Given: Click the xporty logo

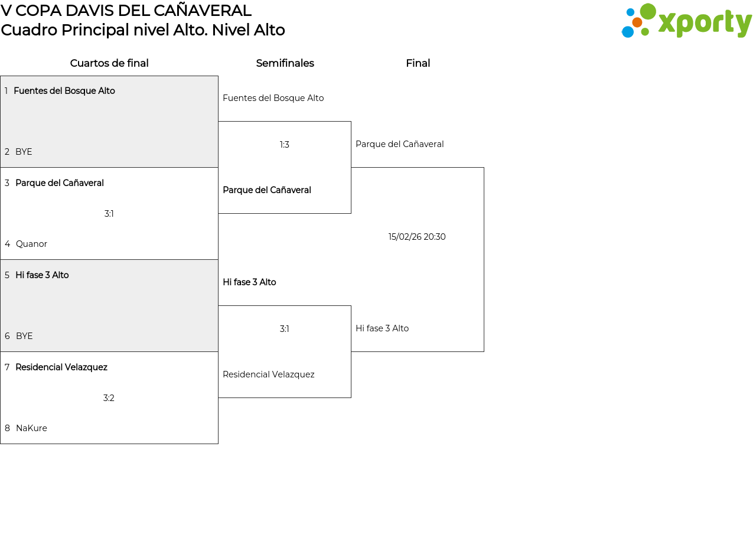Looking at the screenshot, I should point(686,21).
